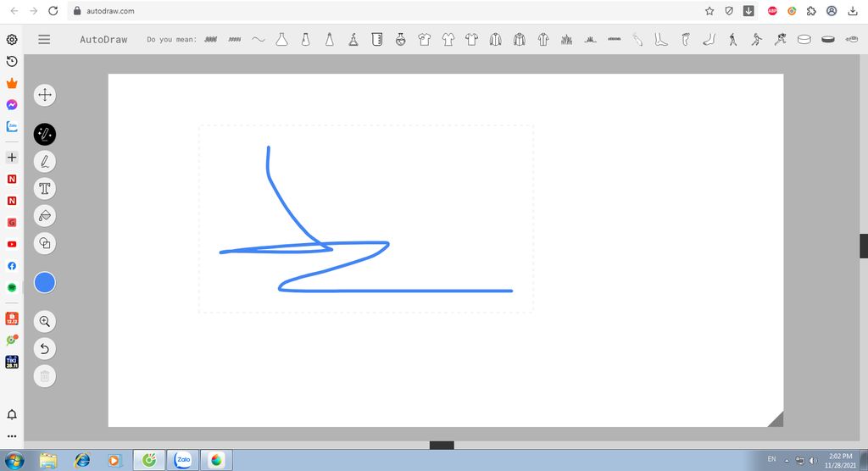The height and width of the screenshot is (471, 868).
Task: Pick the walking person suggestion
Action: [733, 39]
